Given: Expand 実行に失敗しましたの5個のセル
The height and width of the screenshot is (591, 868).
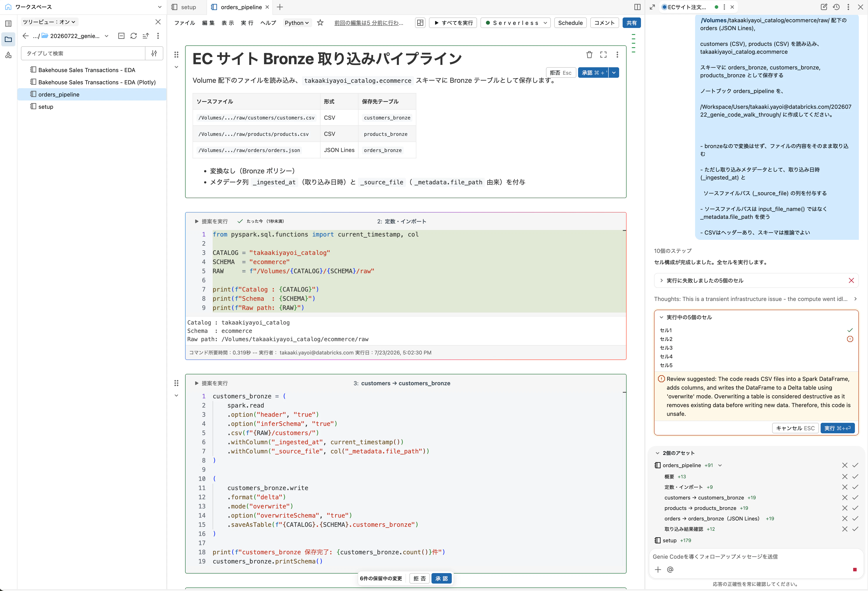Looking at the screenshot, I should click(661, 281).
